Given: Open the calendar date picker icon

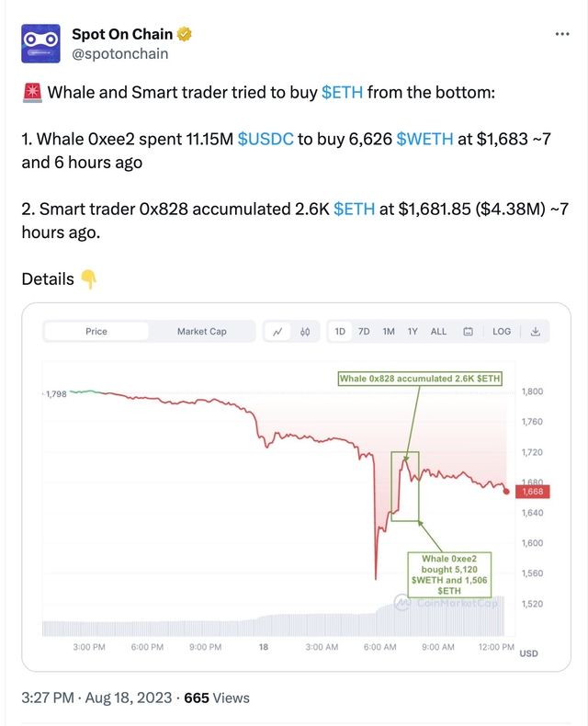Looking at the screenshot, I should click(469, 332).
